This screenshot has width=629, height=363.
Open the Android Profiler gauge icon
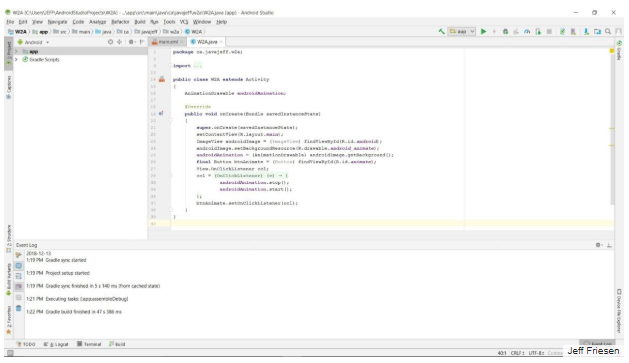[x=527, y=31]
